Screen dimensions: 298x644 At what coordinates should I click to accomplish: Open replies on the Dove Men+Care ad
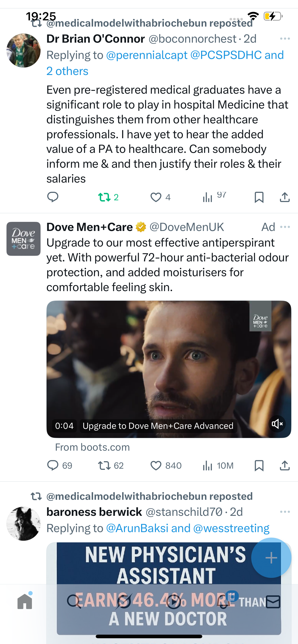(x=53, y=466)
